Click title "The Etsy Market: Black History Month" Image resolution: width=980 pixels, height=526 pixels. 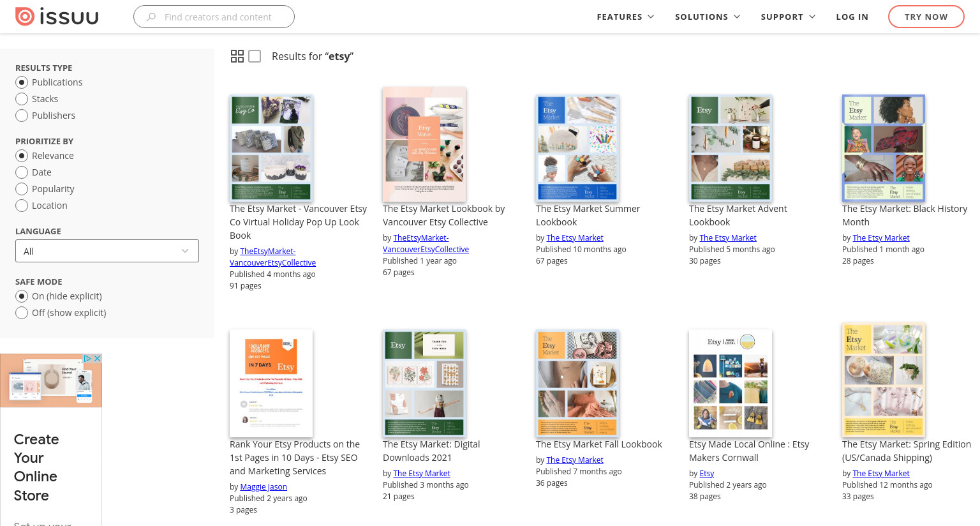905,215
